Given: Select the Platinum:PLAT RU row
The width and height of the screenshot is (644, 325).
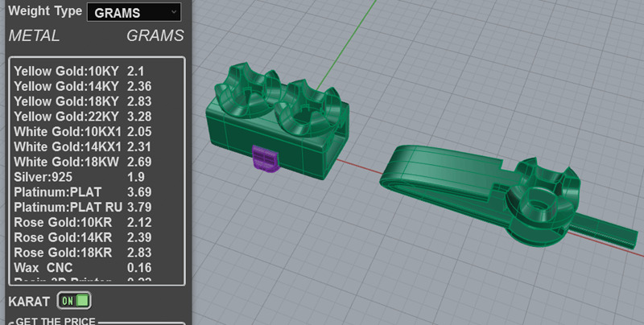Looking at the screenshot, I should [97, 208].
